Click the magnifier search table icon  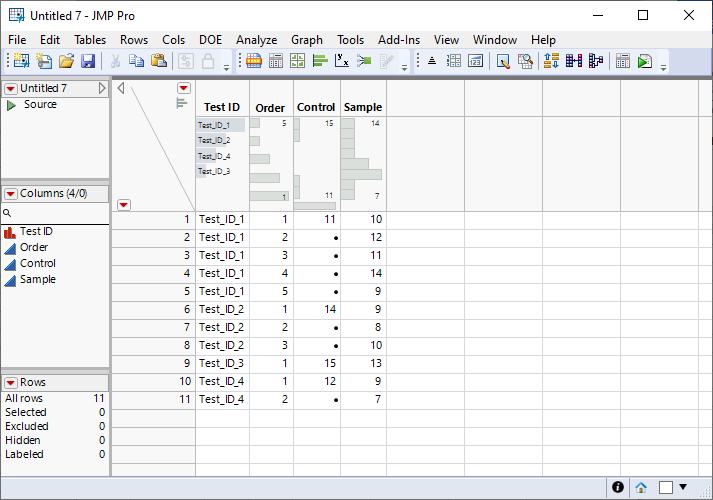point(525,61)
